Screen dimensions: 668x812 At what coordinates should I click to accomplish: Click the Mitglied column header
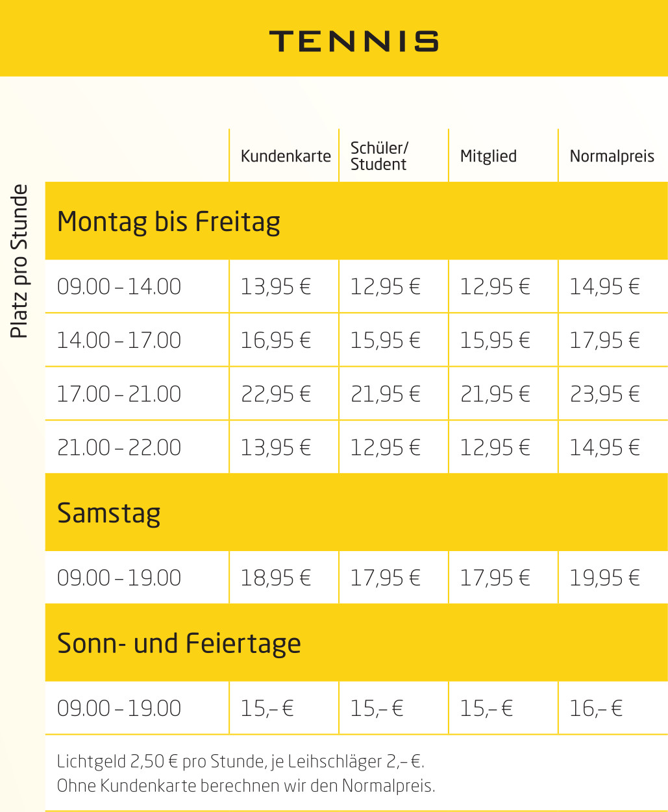tap(488, 156)
